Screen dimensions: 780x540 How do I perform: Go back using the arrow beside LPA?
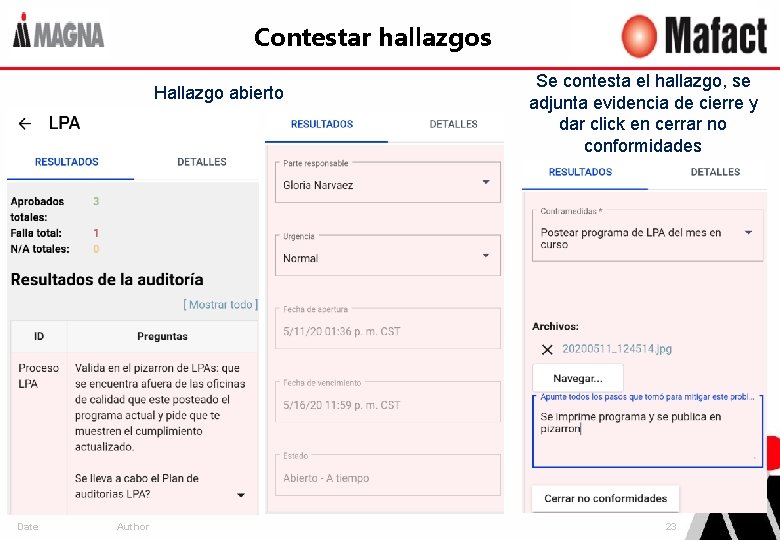click(24, 123)
